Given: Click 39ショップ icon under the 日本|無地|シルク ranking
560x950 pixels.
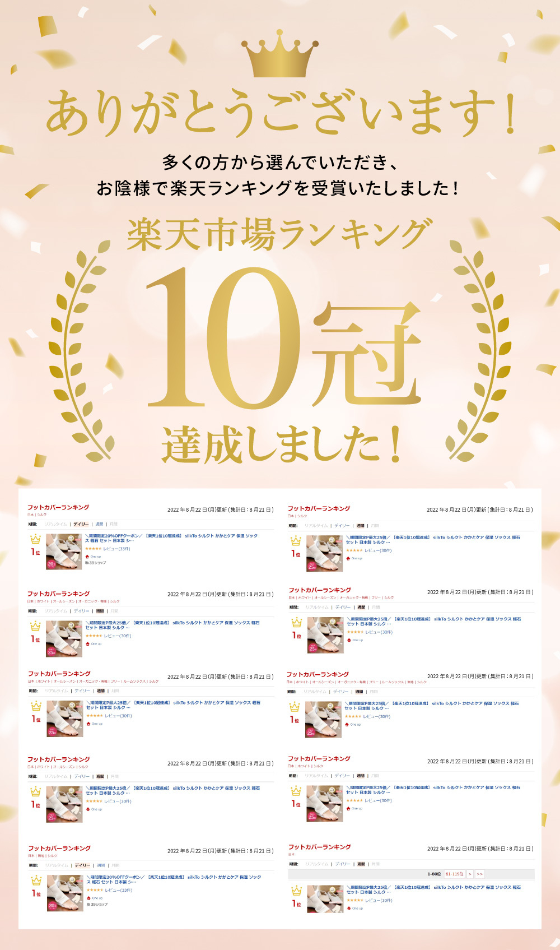Looking at the screenshot, I should coord(97,904).
